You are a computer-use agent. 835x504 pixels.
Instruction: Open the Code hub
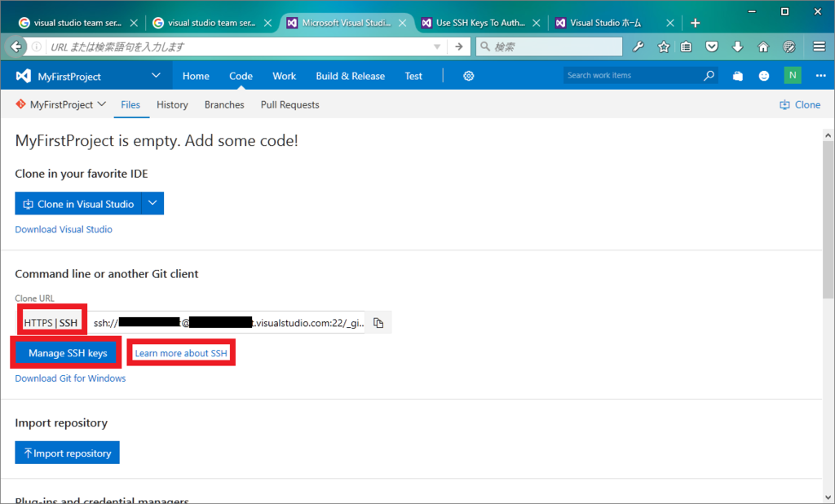(241, 76)
